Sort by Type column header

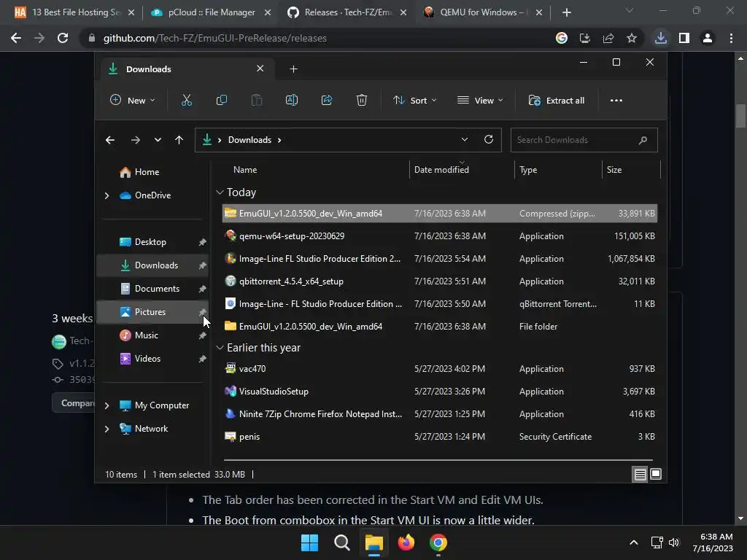point(528,169)
